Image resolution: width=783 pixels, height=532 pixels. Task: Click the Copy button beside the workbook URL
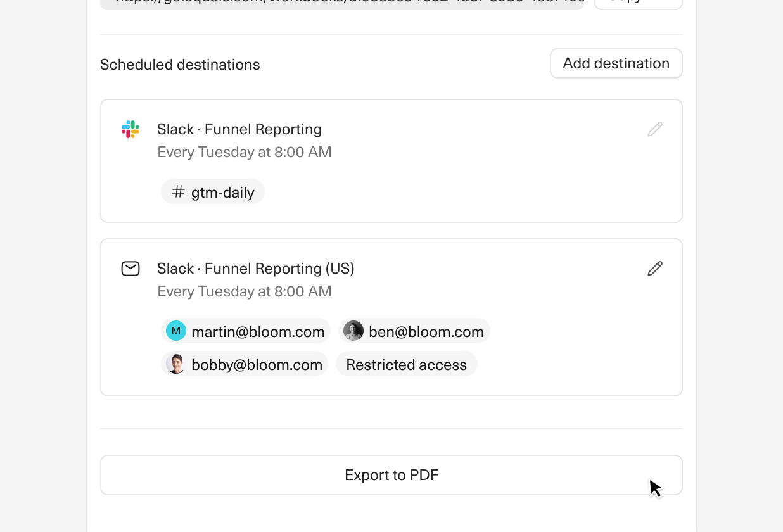(x=637, y=3)
